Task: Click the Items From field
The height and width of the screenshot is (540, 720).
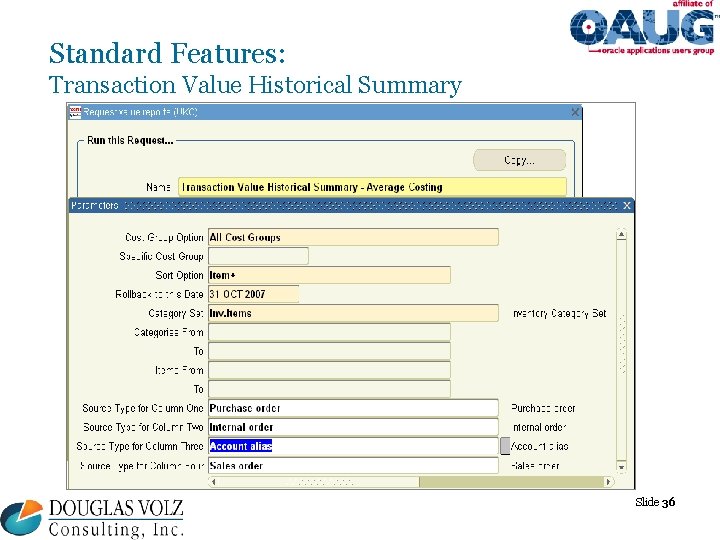Action: point(329,370)
